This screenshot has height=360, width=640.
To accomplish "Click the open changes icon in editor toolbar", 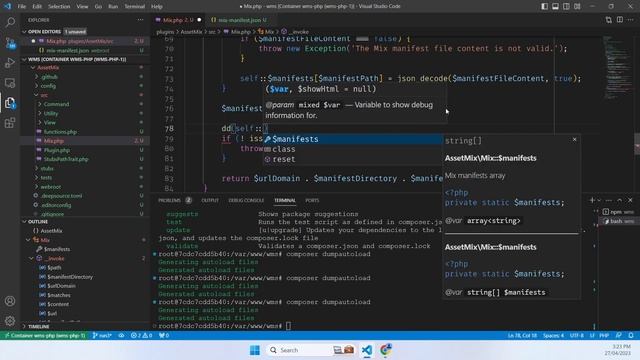I will [609, 20].
